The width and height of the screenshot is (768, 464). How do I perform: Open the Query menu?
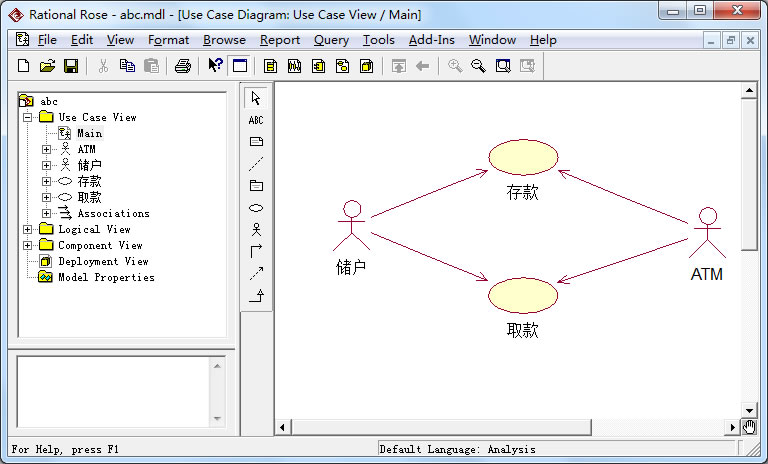pos(332,40)
